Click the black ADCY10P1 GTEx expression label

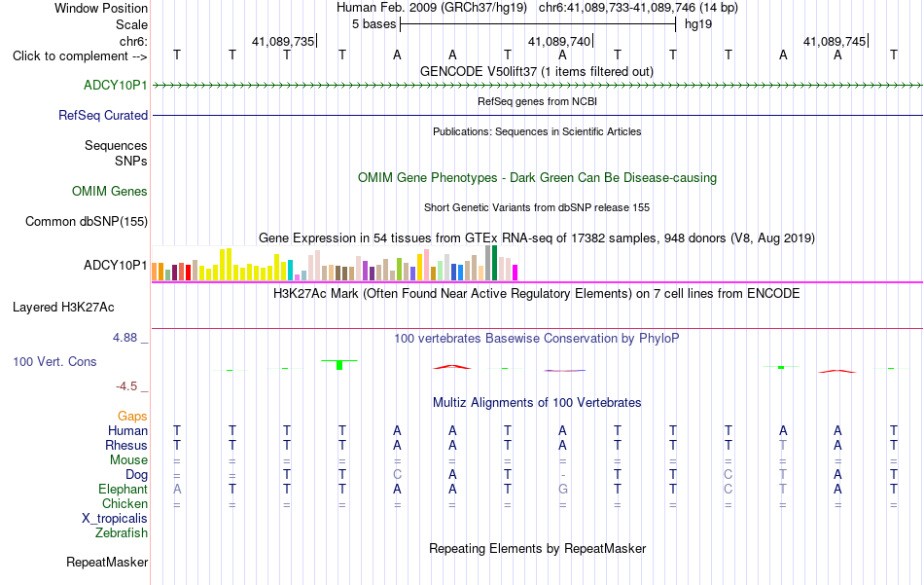point(115,265)
